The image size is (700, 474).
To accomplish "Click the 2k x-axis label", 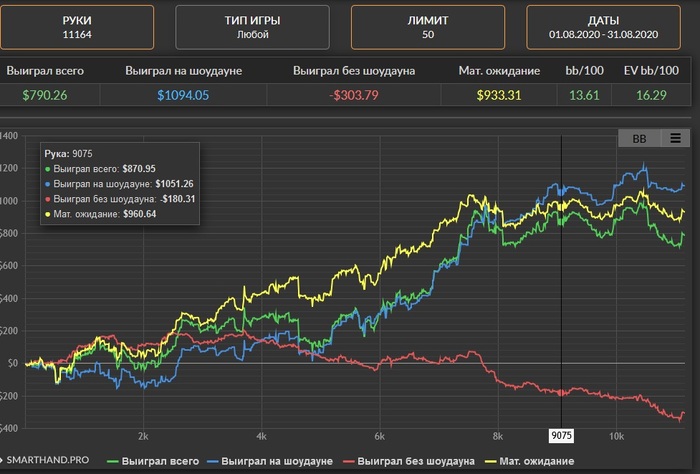I will point(143,436).
